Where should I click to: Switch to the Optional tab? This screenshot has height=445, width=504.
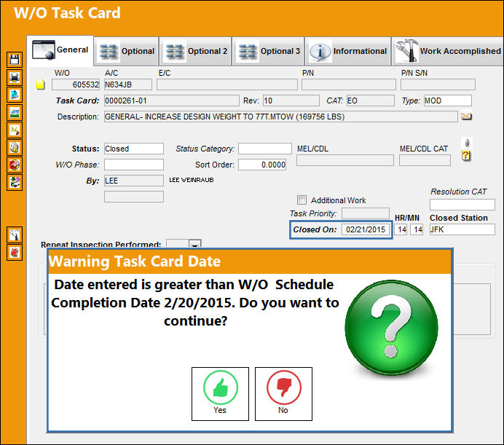pyautogui.click(x=127, y=51)
